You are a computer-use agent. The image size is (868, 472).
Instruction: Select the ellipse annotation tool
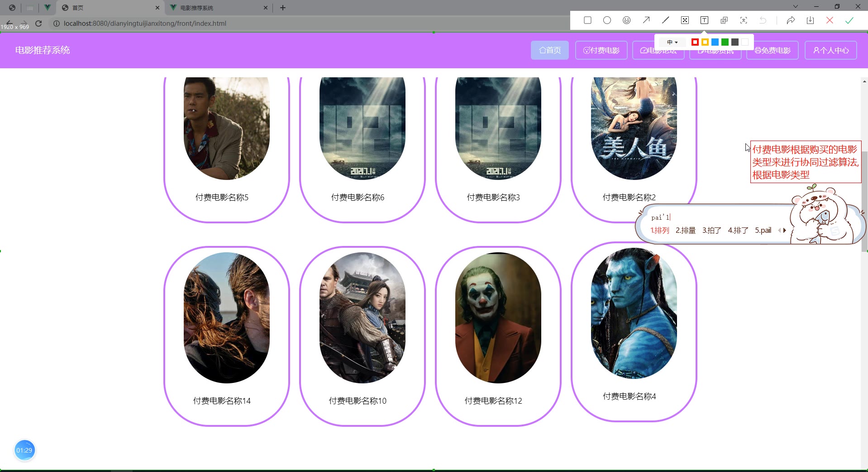[607, 20]
